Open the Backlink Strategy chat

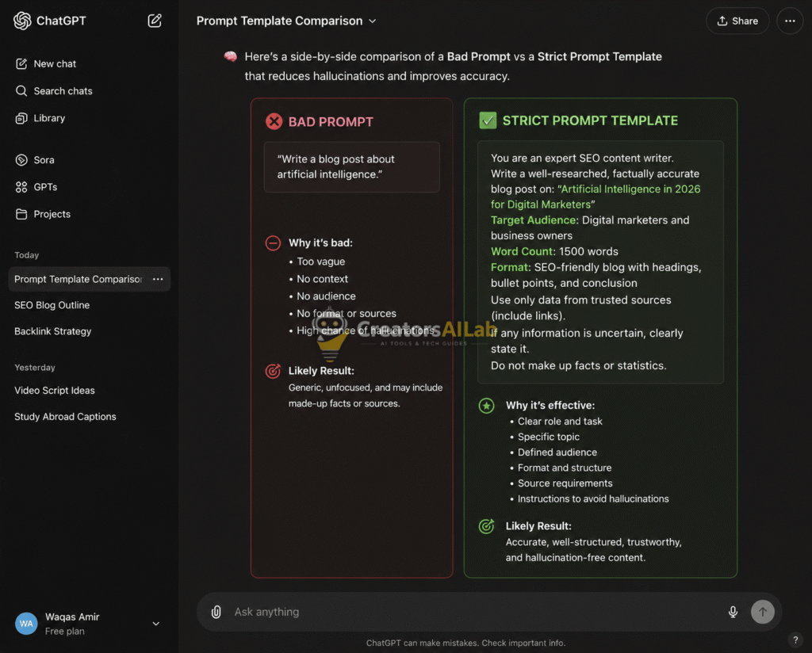tap(53, 332)
